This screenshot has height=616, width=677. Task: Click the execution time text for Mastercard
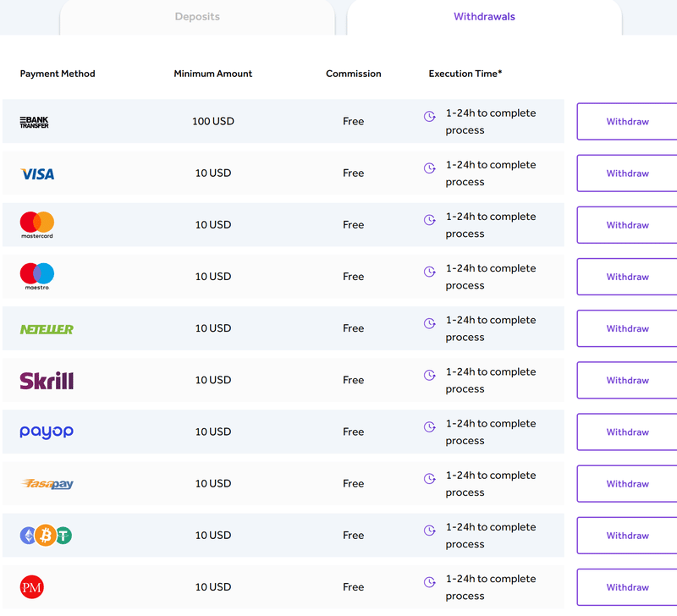point(491,225)
